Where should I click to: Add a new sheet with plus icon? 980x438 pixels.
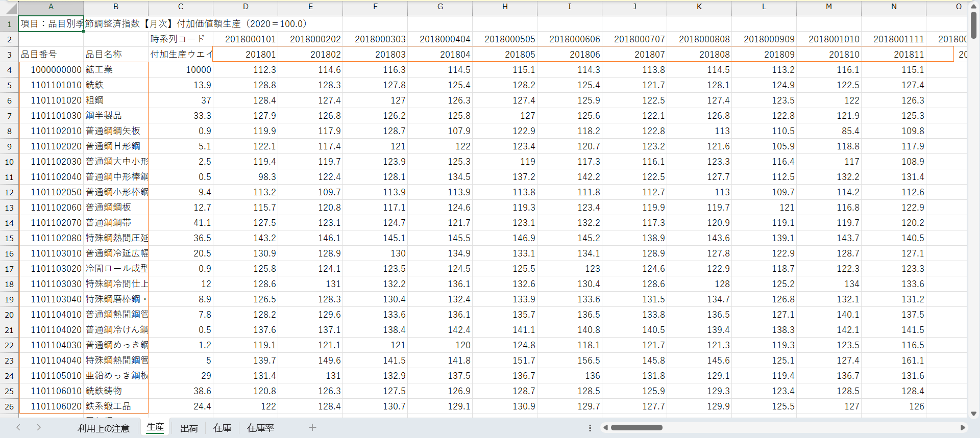pyautogui.click(x=312, y=427)
